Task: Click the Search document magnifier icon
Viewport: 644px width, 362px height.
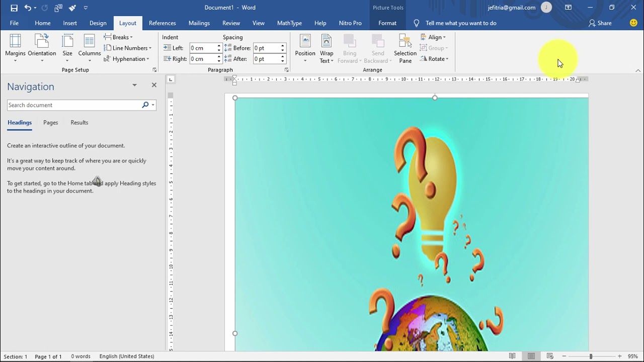Action: [145, 105]
